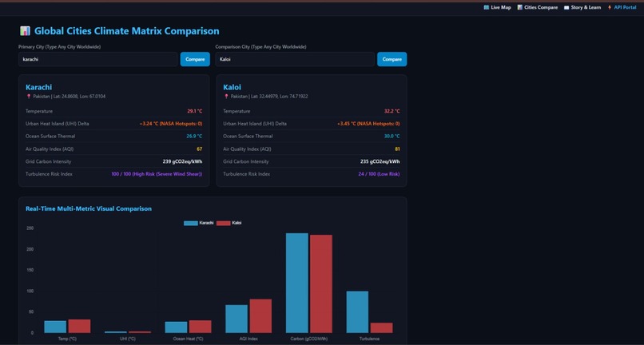The width and height of the screenshot is (644, 345).
Task: Click the Temp (°C) axis label
Action: [67, 339]
